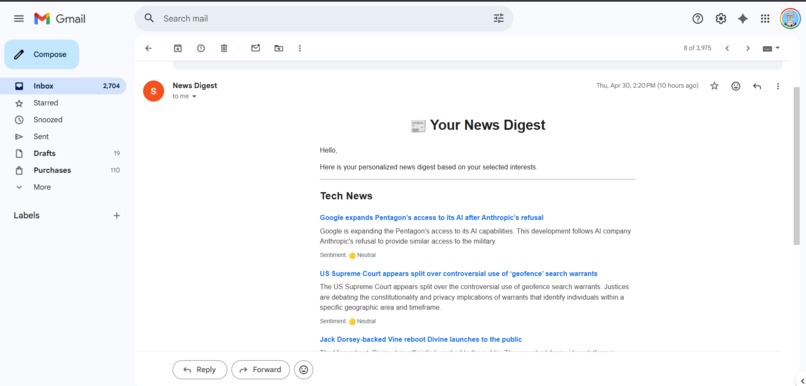
Task: Go to older email arrow
Action: 748,48
